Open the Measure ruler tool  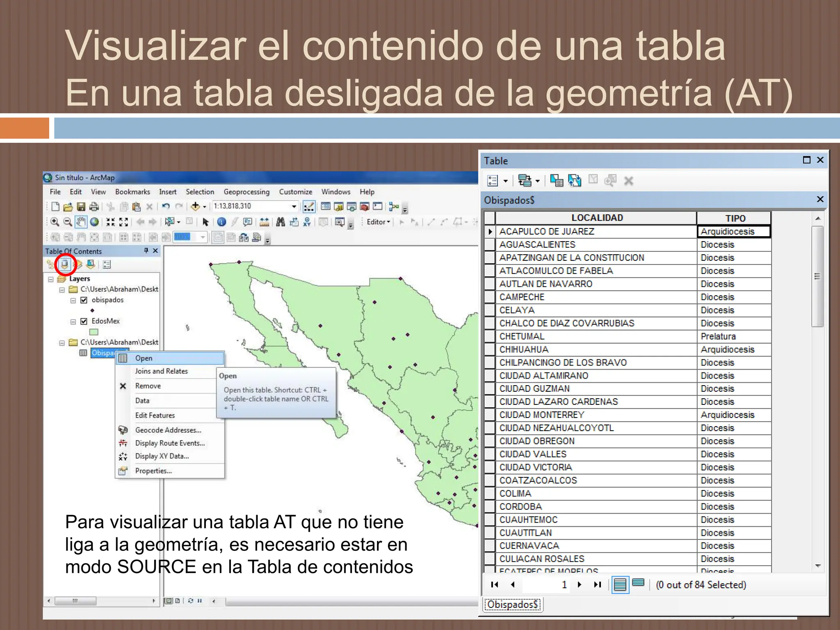pos(265,222)
